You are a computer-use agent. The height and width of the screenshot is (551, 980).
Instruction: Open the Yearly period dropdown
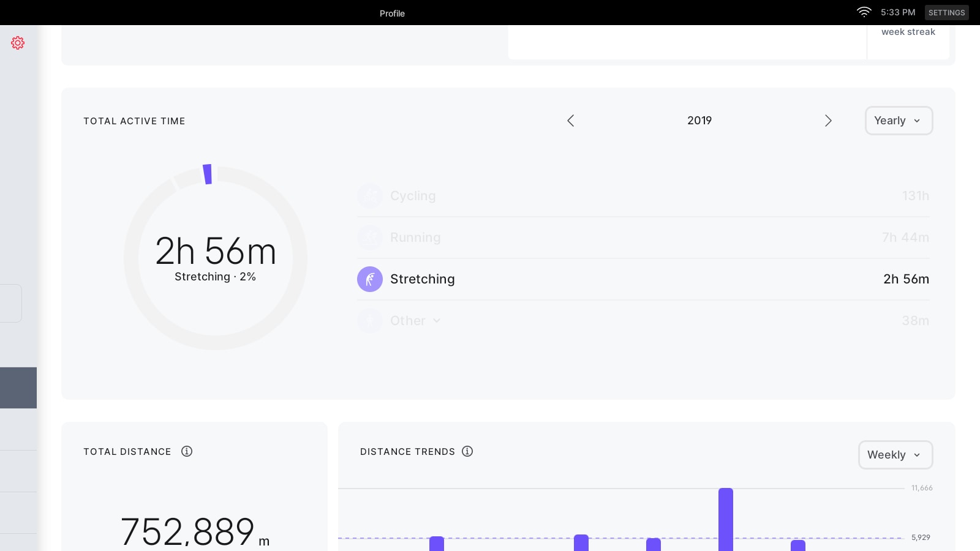[899, 121]
